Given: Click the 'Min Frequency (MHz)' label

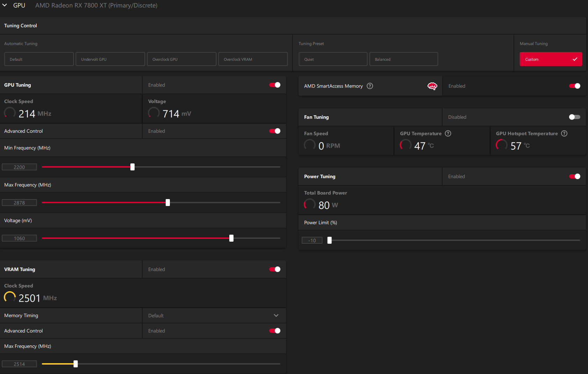Looking at the screenshot, I should point(27,148).
